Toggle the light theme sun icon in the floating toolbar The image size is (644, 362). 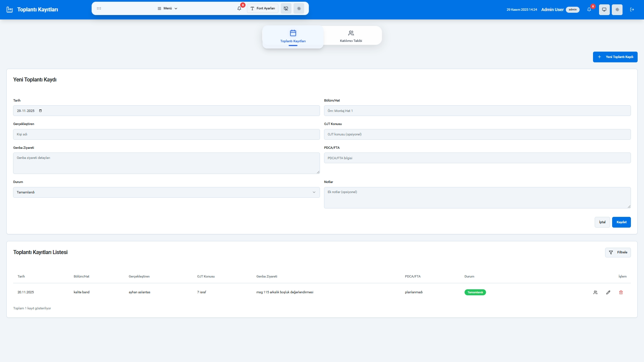pos(299,8)
